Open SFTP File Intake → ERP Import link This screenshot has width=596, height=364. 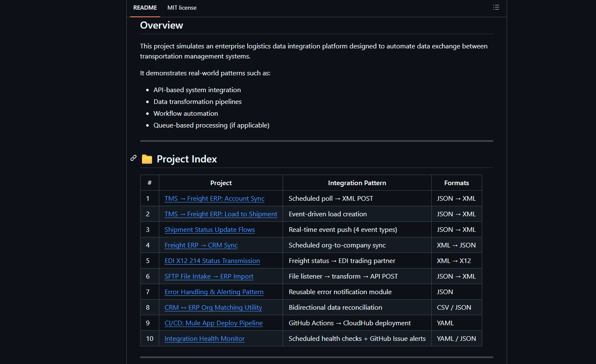[x=209, y=276]
